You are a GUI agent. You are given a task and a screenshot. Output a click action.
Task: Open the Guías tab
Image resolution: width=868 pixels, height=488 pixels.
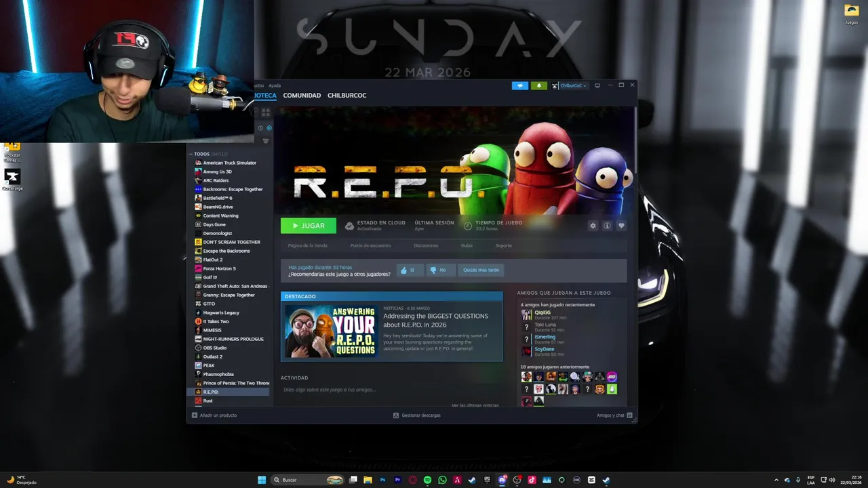coord(467,245)
